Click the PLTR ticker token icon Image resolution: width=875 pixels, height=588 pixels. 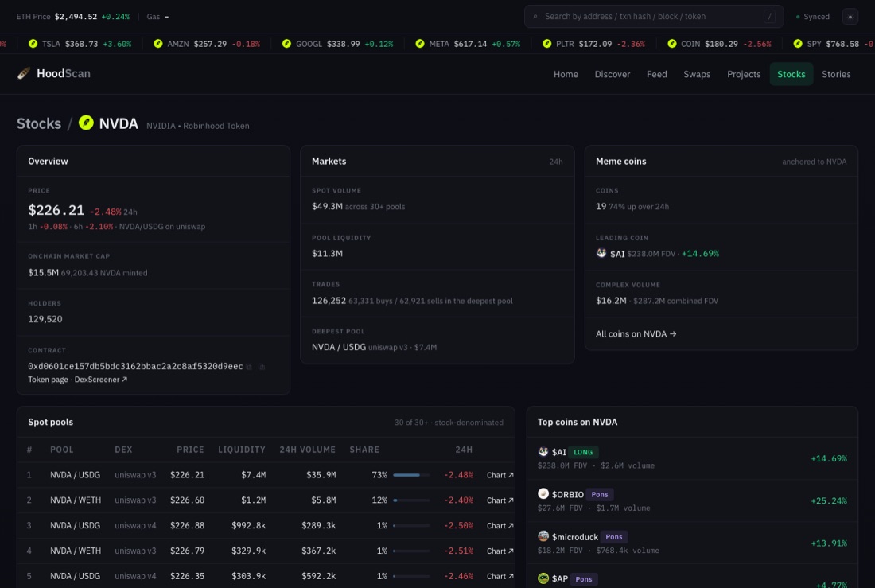[547, 44]
